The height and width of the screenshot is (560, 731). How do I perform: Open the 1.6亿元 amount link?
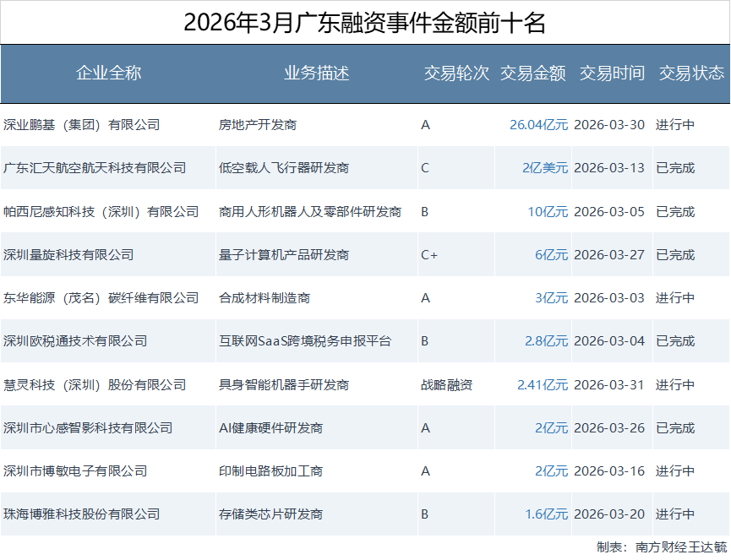point(546,514)
